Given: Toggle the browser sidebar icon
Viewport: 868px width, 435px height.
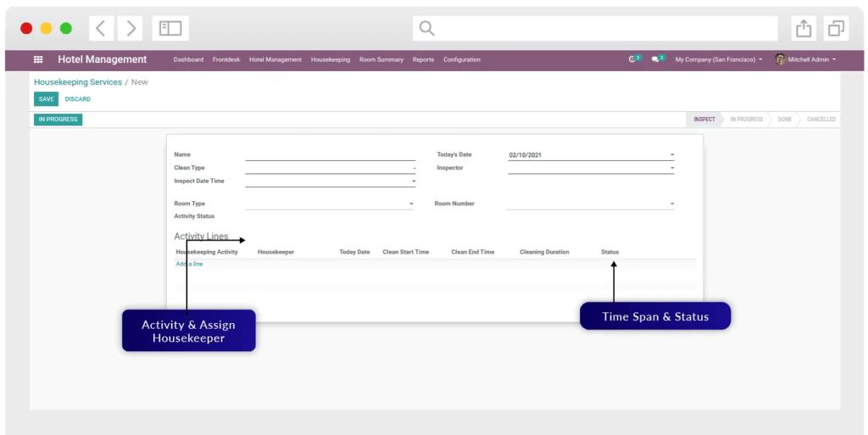Looking at the screenshot, I should click(x=170, y=28).
